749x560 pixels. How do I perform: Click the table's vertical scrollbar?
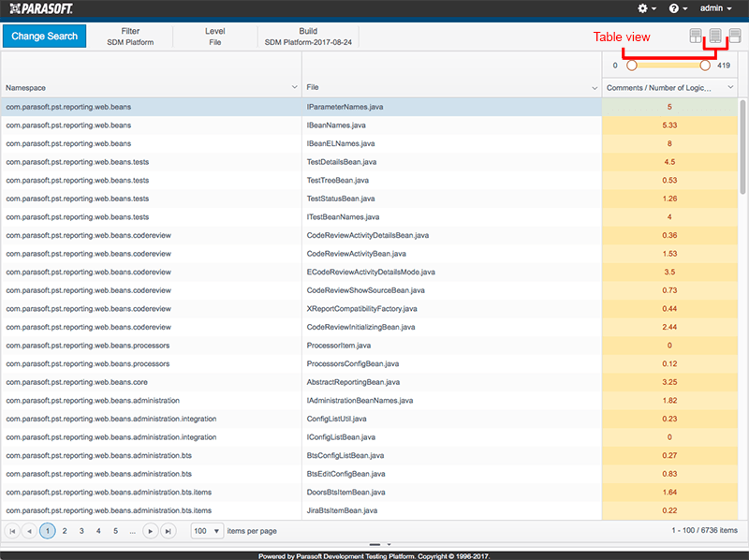coord(742,147)
